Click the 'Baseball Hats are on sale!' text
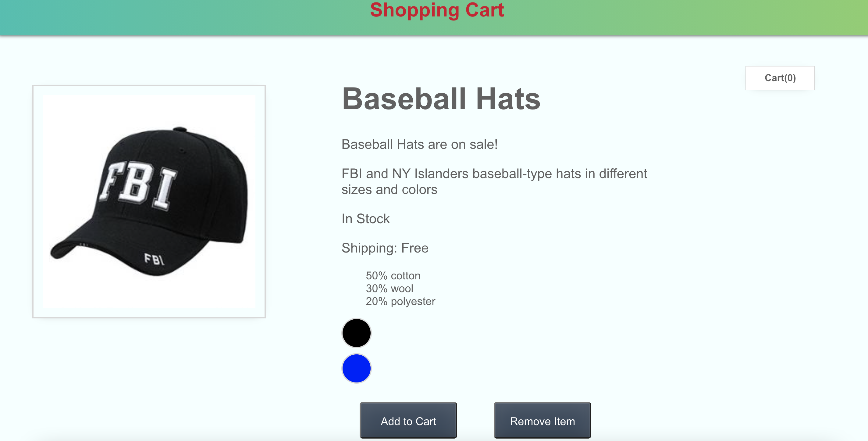This screenshot has width=868, height=441. 419,144
